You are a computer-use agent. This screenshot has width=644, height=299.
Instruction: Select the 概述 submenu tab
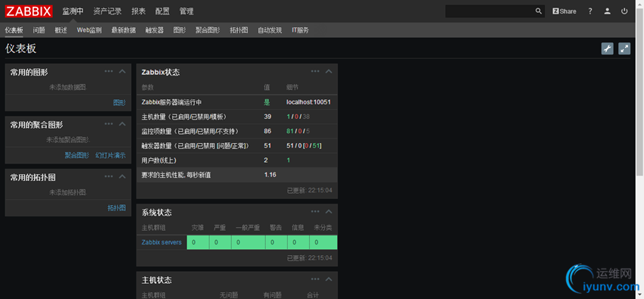pyautogui.click(x=61, y=30)
